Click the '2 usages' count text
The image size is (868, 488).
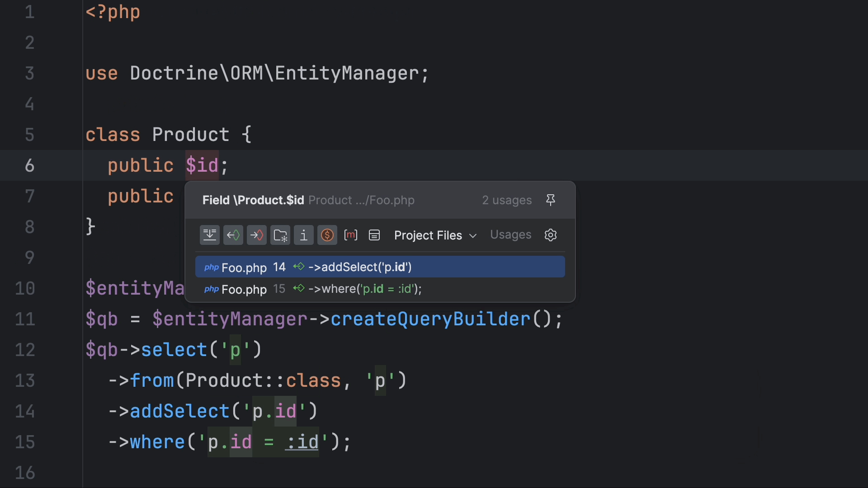pos(507,200)
